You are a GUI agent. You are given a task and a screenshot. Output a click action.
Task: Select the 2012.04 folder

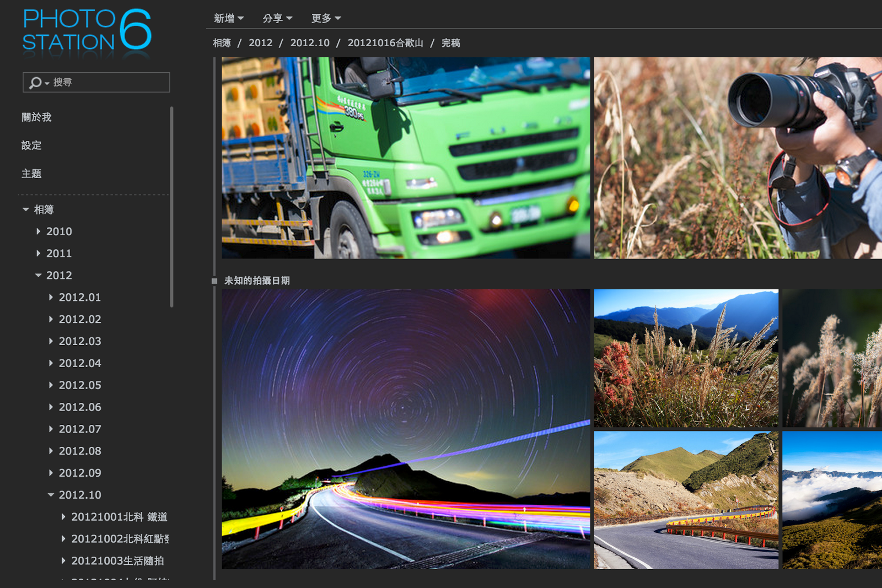(80, 363)
